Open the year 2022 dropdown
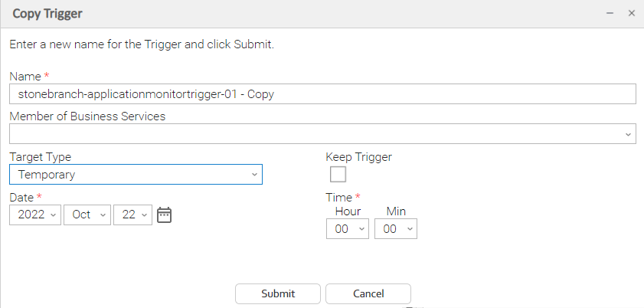Viewport: 644px width, 308px height. point(35,215)
